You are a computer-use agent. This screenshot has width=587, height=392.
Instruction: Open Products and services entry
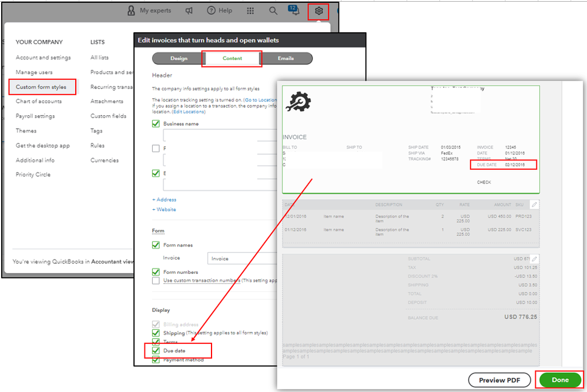112,72
